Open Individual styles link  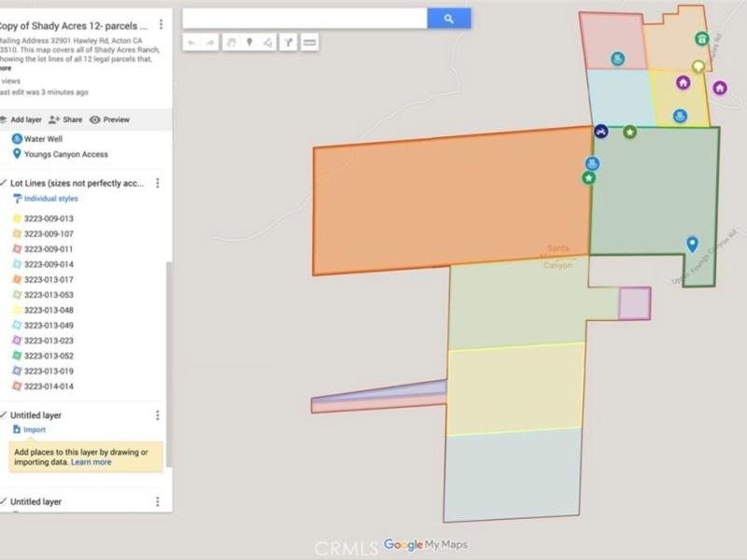coord(46,199)
